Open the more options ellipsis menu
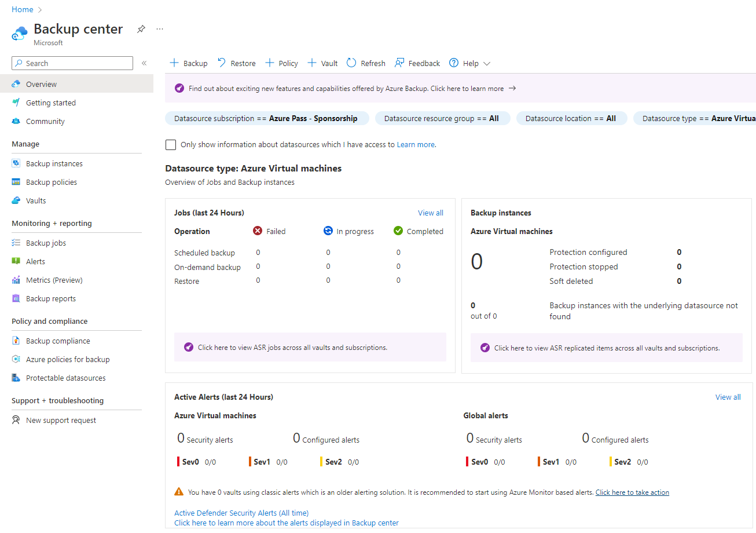The image size is (756, 533). point(160,29)
